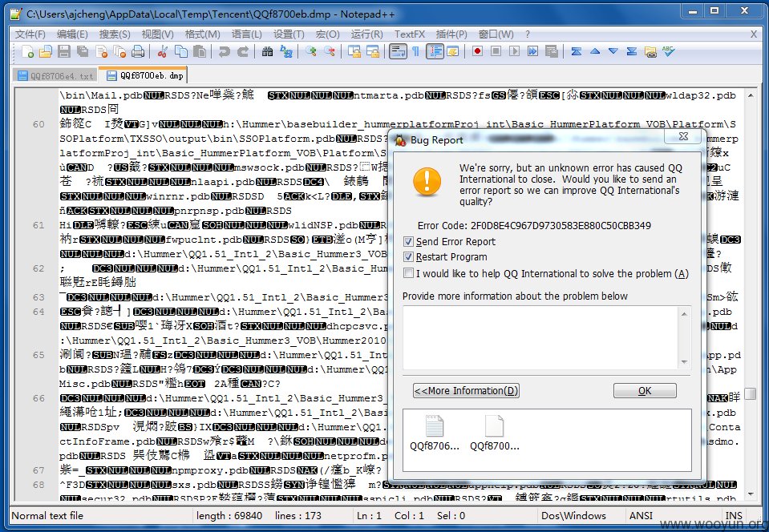The width and height of the screenshot is (769, 532).
Task: Open the Replace dialog icon
Action: tap(286, 51)
